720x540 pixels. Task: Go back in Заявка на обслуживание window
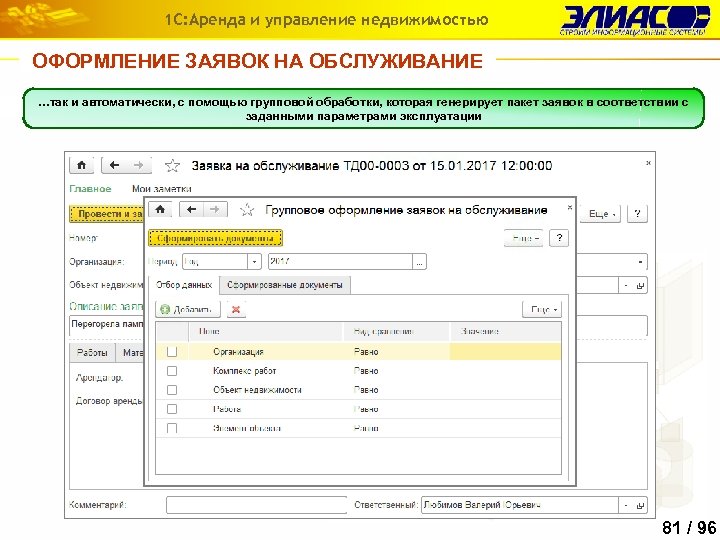114,165
